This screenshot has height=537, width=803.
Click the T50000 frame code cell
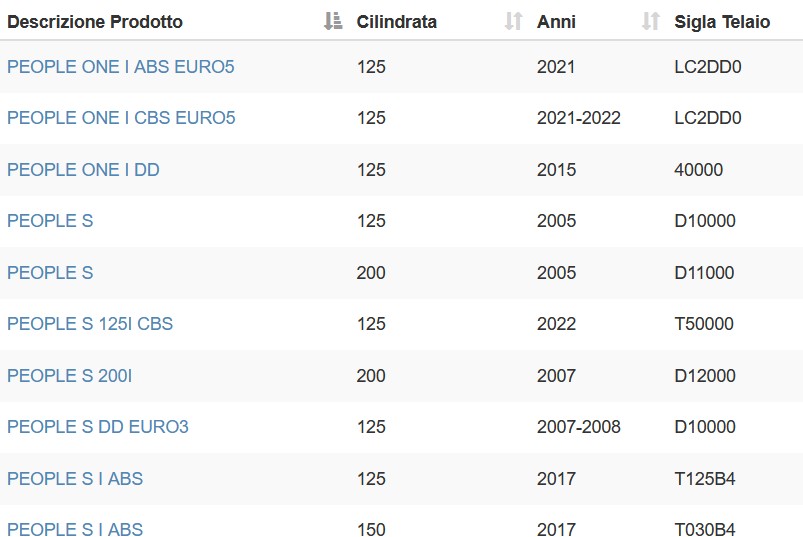point(704,324)
